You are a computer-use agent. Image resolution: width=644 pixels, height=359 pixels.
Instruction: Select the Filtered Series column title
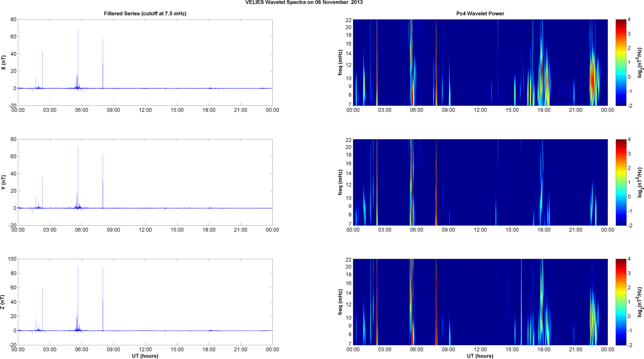145,13
